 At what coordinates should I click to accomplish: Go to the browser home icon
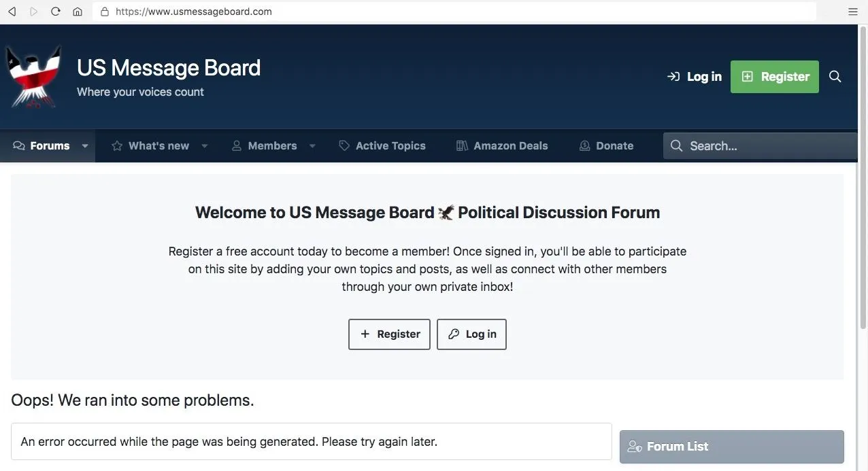coord(78,12)
